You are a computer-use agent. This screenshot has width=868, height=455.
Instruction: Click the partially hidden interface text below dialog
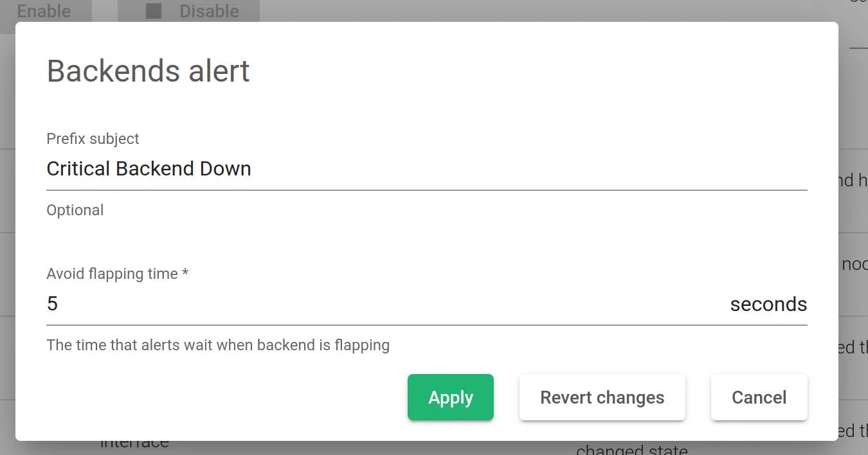[134, 445]
